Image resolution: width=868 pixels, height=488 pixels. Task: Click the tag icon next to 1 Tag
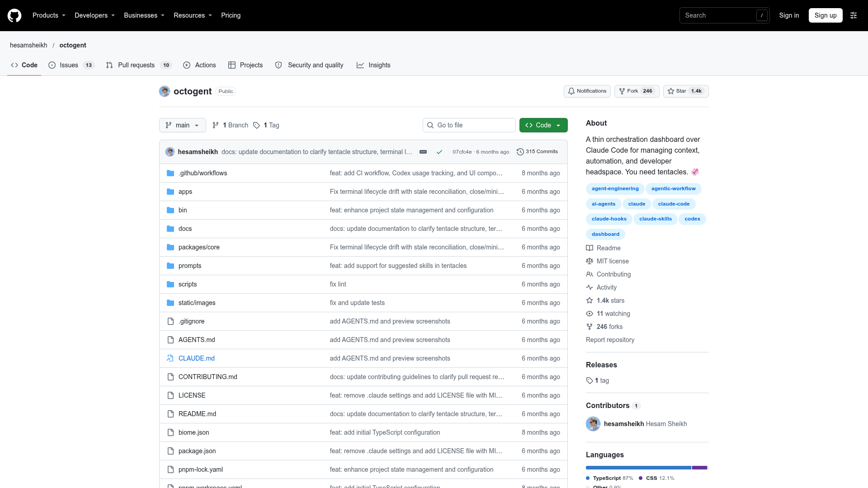tap(256, 125)
